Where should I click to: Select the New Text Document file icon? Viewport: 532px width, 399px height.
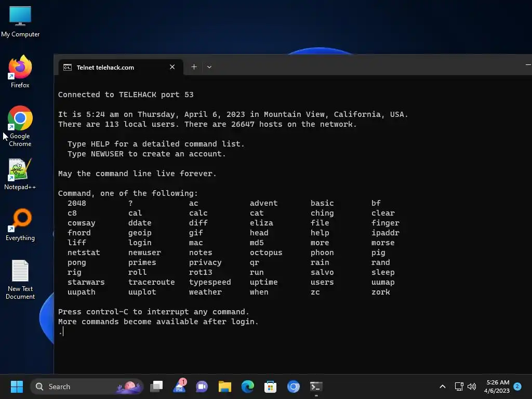click(x=20, y=280)
